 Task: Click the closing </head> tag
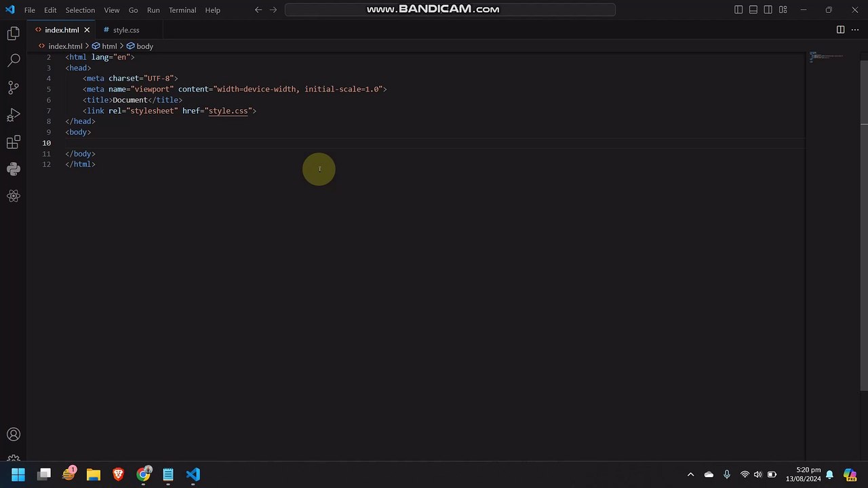tap(80, 121)
